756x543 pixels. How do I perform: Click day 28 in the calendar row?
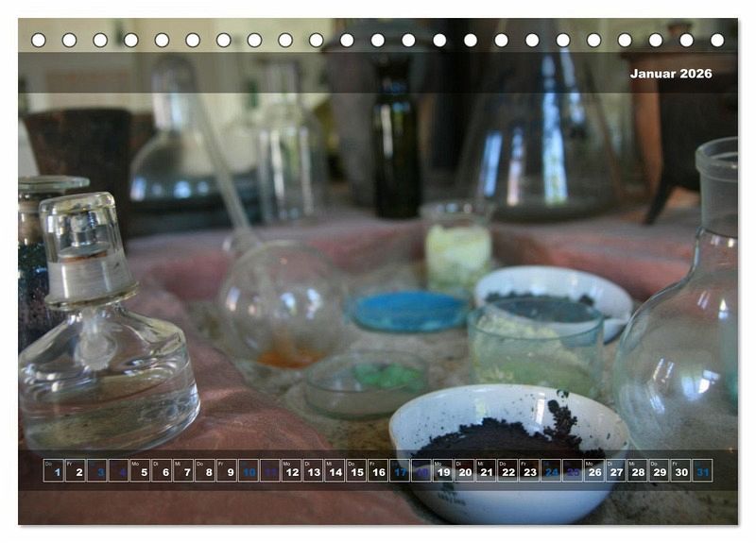click(637, 470)
